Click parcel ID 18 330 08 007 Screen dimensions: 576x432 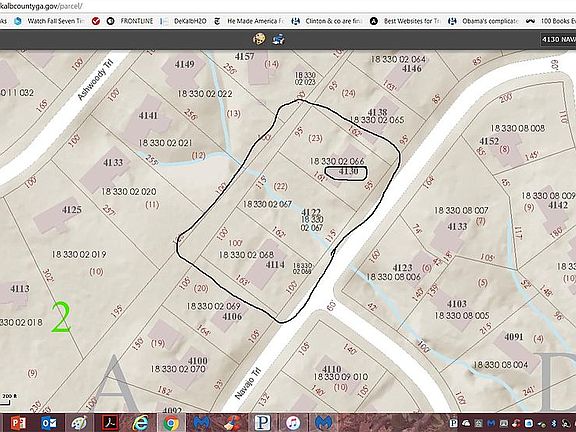tap(461, 210)
